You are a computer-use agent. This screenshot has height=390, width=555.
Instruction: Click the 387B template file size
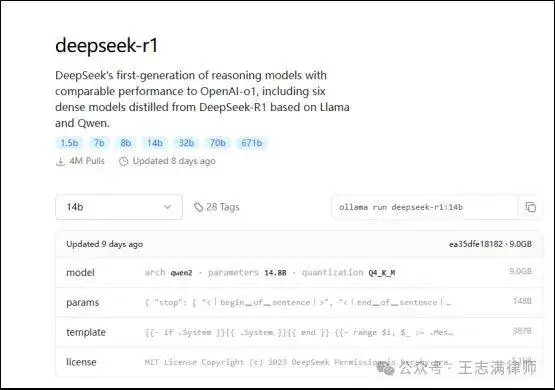coord(522,331)
